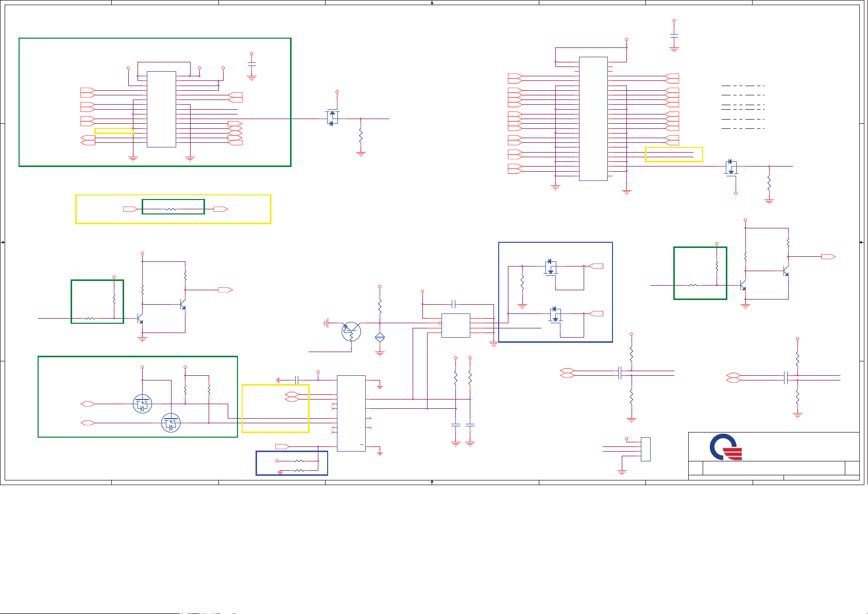Click the red and blue Q logo
The height and width of the screenshot is (614, 868).
point(725,447)
